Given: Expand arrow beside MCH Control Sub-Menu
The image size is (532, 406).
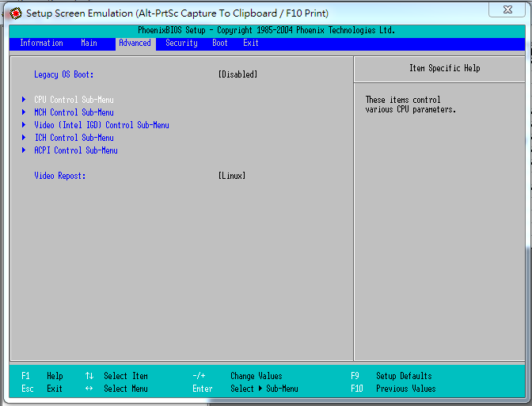Looking at the screenshot, I should point(24,112).
